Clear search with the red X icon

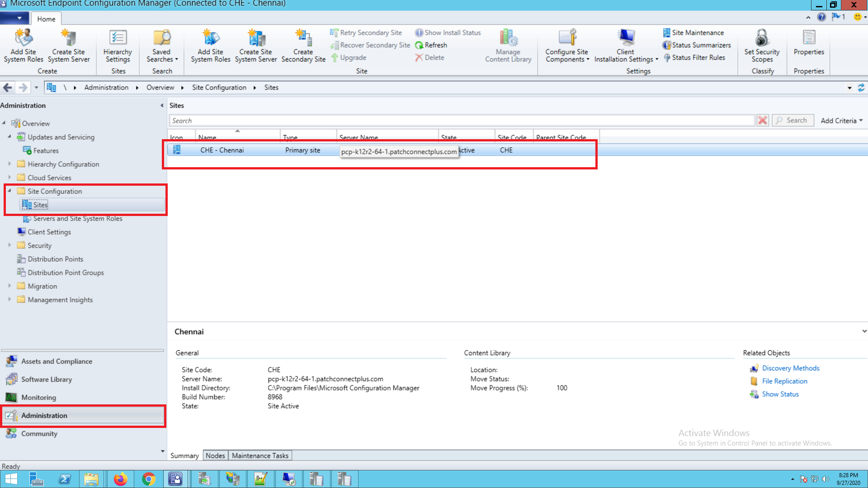pos(763,121)
